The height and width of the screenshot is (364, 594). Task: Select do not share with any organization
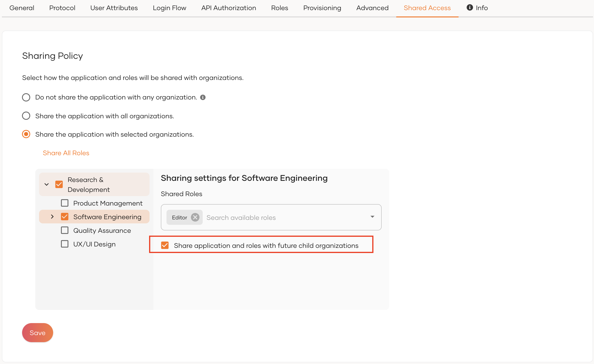pos(26,97)
